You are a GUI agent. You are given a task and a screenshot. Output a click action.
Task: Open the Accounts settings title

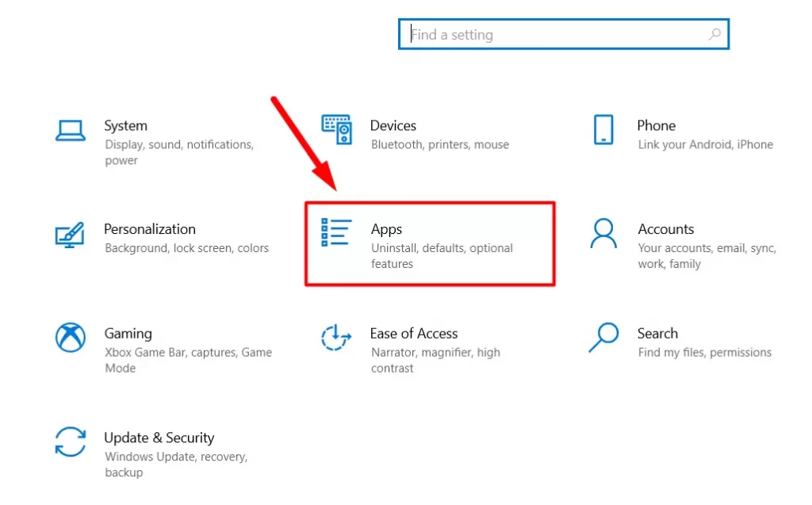point(666,229)
